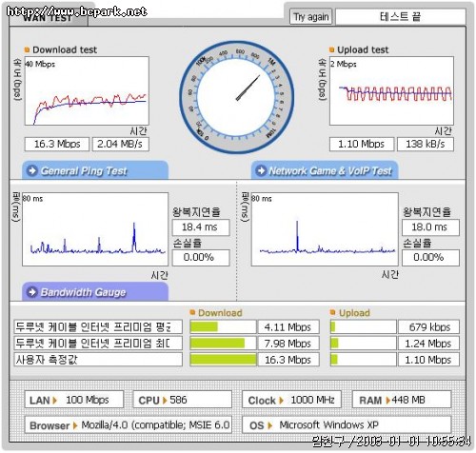Click the 4.11 Mbps download progress bar

point(223,326)
